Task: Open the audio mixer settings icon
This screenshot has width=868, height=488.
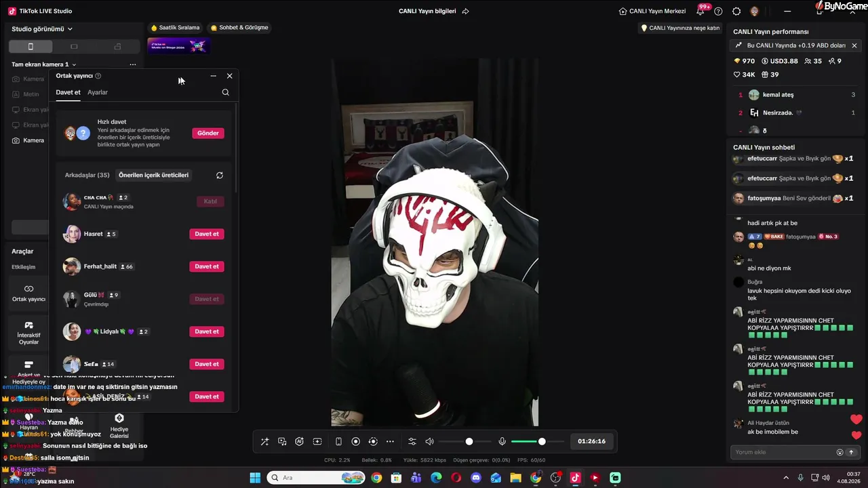Action: 412,441
